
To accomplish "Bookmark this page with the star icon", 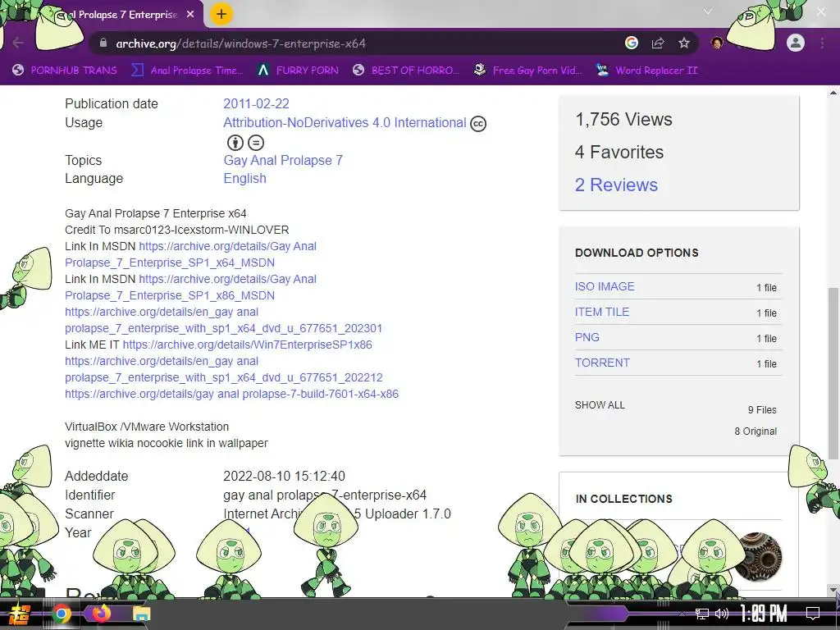I will (x=684, y=43).
